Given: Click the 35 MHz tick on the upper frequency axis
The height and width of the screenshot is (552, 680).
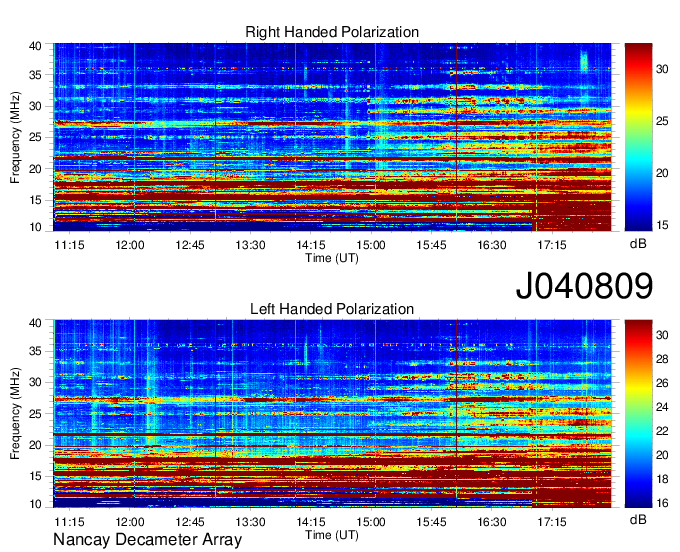Looking at the screenshot, I should [x=35, y=75].
